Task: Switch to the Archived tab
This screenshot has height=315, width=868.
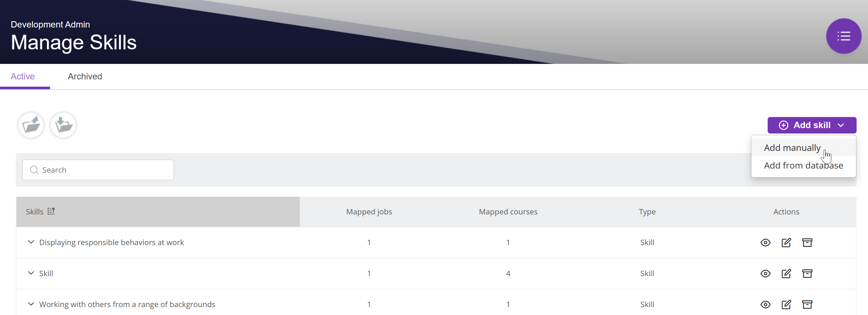Action: click(85, 77)
